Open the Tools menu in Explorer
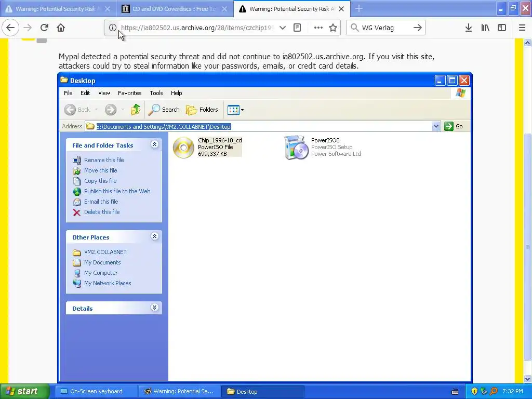Screen dimensions: 532x399 pos(156,93)
